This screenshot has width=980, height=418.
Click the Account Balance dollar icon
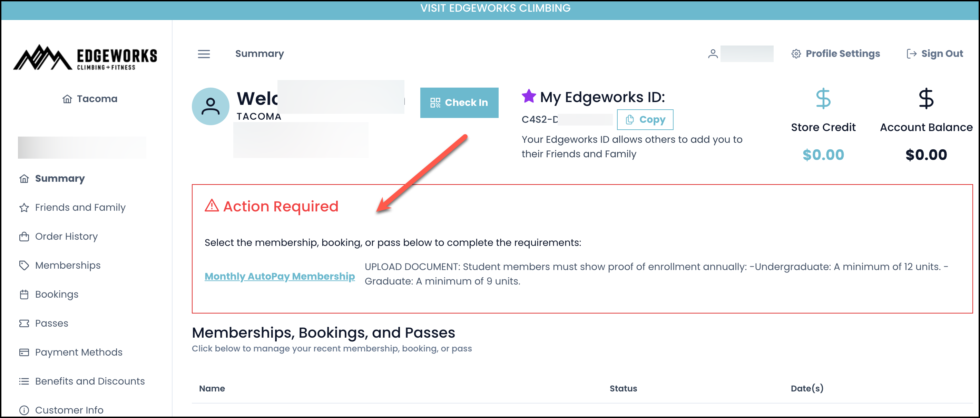(925, 99)
